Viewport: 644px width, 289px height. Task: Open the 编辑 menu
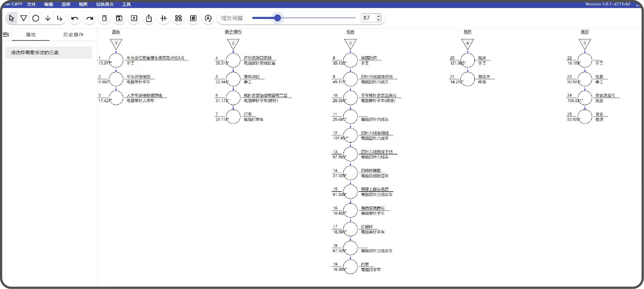[49, 4]
